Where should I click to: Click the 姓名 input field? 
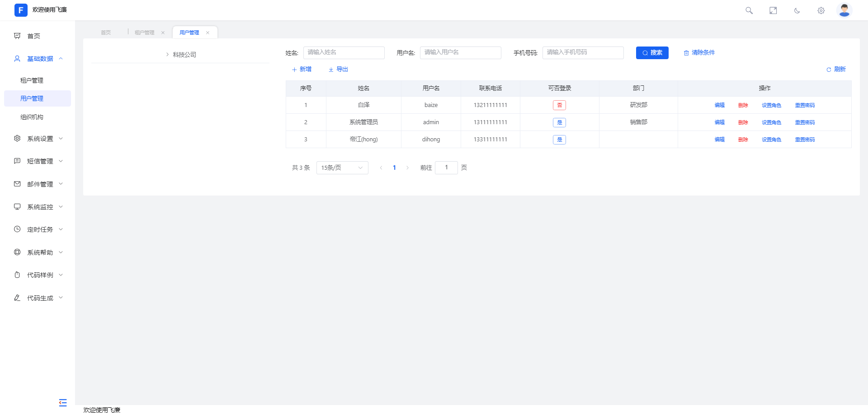tap(344, 53)
